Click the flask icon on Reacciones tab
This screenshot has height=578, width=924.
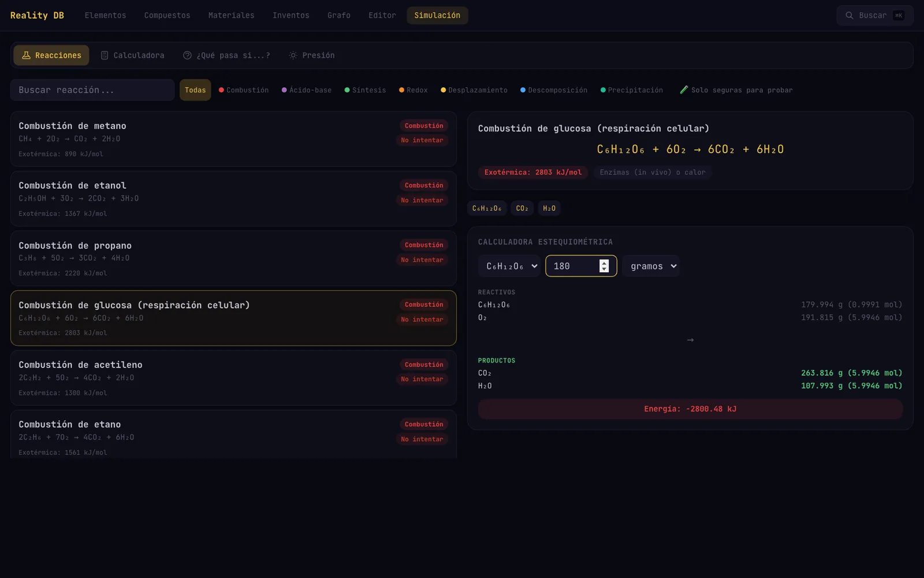pos(26,55)
